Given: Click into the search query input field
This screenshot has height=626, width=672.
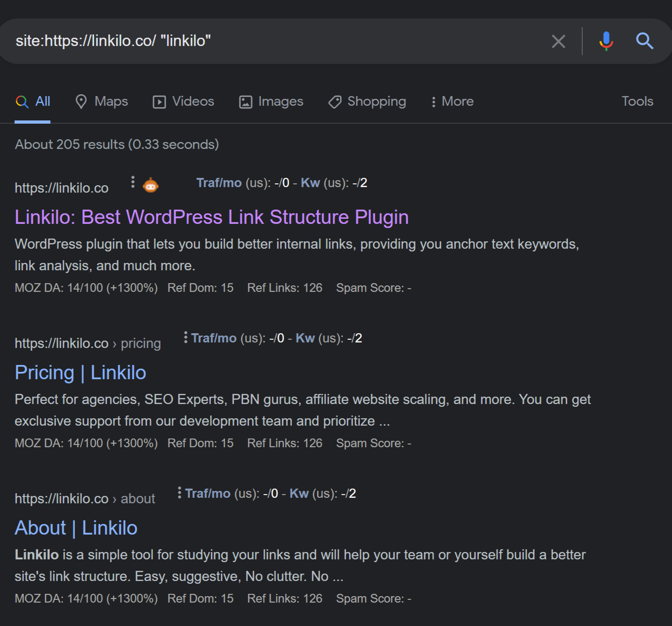Looking at the screenshot, I should click(276, 41).
